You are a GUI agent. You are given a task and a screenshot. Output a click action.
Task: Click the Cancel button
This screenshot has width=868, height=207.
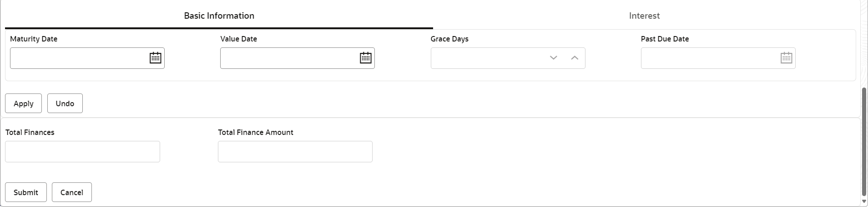point(72,192)
